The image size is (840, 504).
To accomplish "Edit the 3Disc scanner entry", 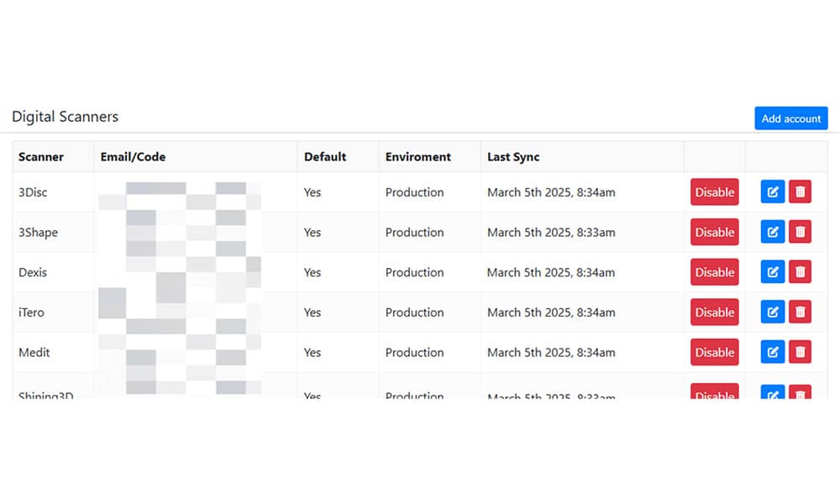I will tap(773, 192).
